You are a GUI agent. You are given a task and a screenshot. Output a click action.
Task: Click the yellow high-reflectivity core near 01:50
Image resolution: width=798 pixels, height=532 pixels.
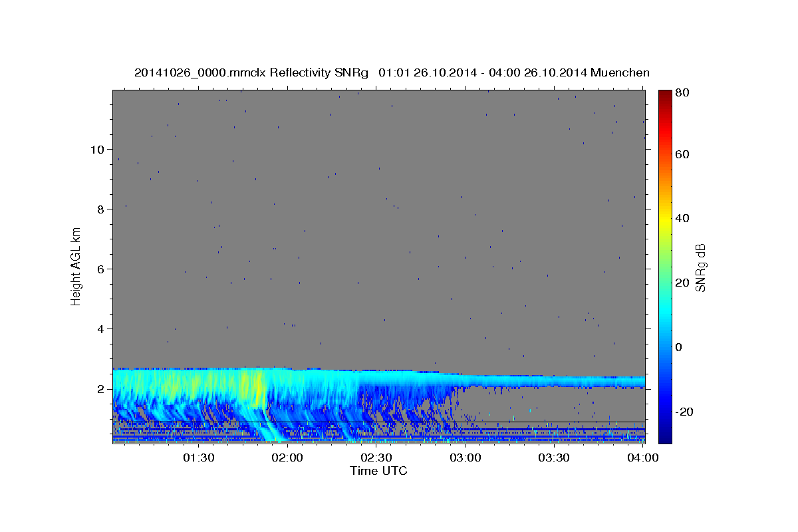pos(253,389)
